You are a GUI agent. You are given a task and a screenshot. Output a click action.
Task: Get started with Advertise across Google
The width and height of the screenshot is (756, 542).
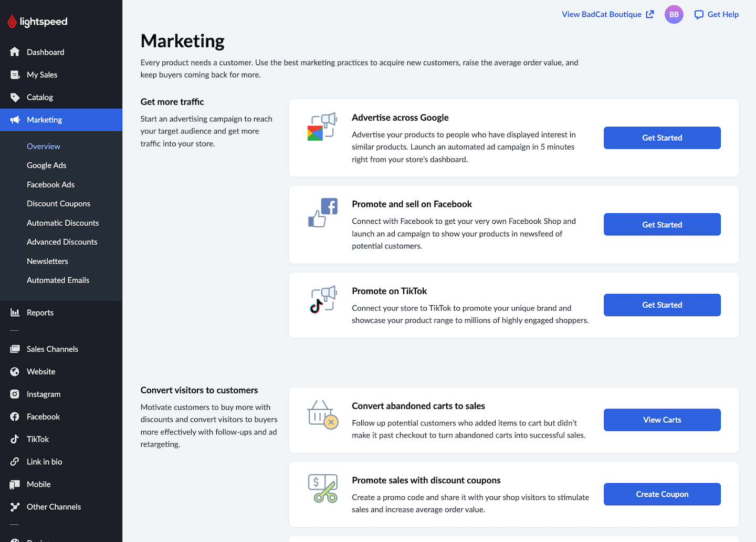point(661,138)
